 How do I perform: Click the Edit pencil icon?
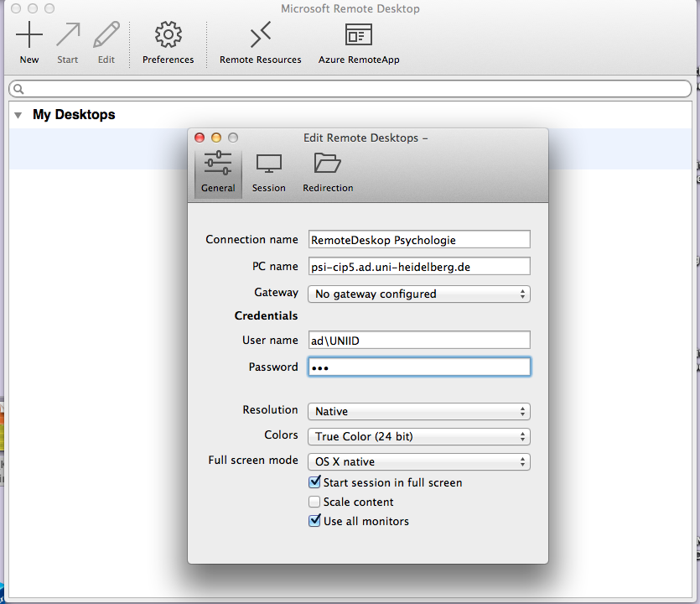tap(106, 34)
